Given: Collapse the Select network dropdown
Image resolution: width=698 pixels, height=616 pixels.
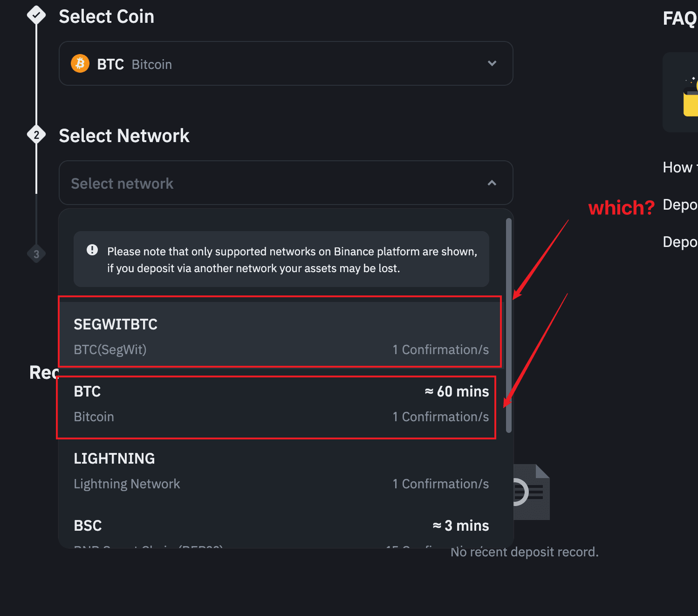Looking at the screenshot, I should tap(492, 183).
